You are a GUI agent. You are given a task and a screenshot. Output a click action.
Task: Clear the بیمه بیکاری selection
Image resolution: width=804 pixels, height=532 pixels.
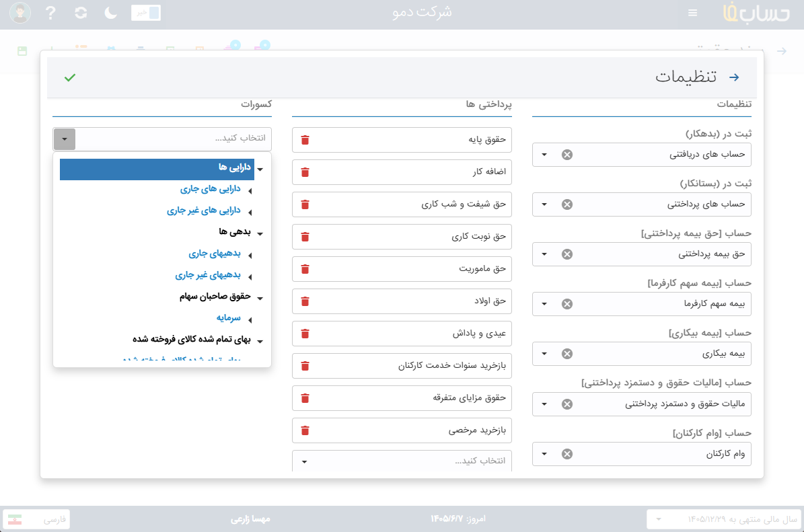click(x=567, y=354)
